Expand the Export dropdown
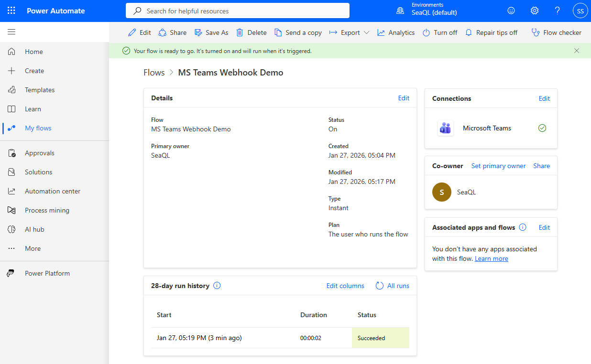Screen dimensions: 591x364 coord(350,32)
